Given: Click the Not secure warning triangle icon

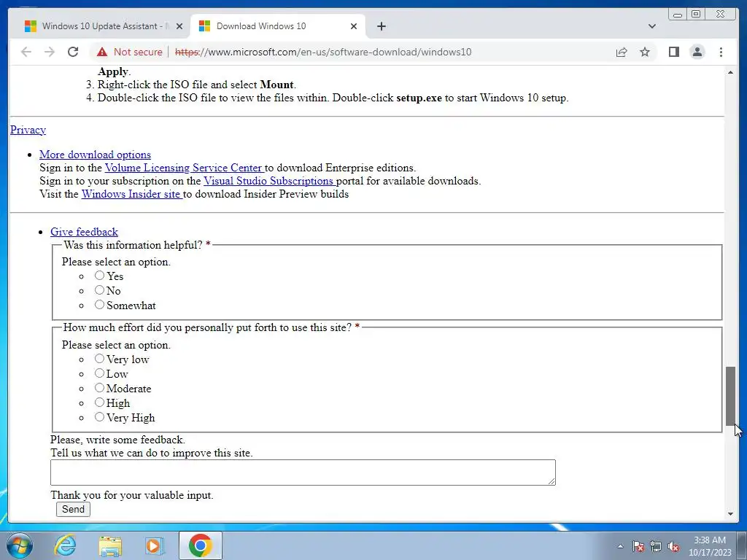Looking at the screenshot, I should tap(102, 52).
